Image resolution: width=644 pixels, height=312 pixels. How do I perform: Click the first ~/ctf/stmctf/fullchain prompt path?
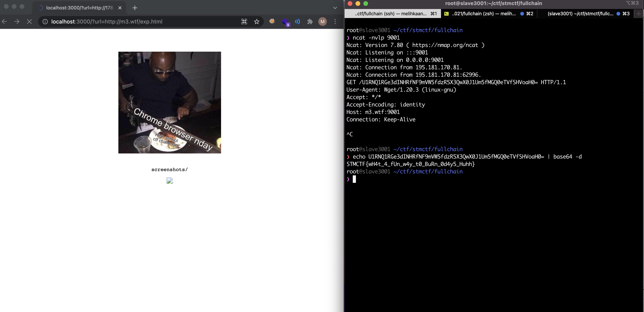click(428, 30)
